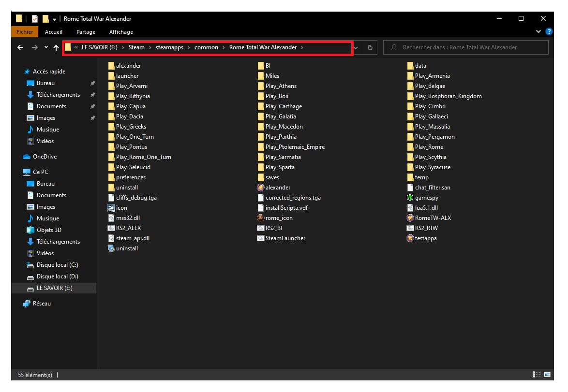Select the gamespy shortcut icon

coord(422,198)
